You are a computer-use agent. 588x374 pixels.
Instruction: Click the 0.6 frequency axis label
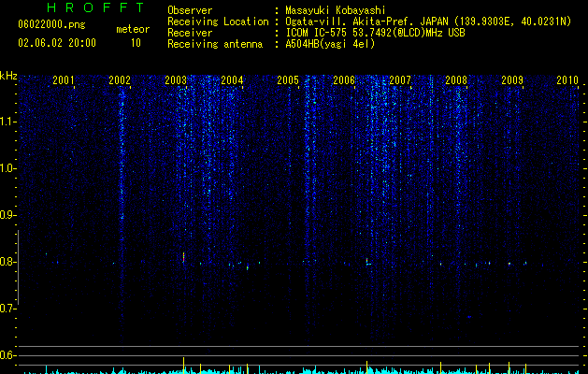click(7, 355)
